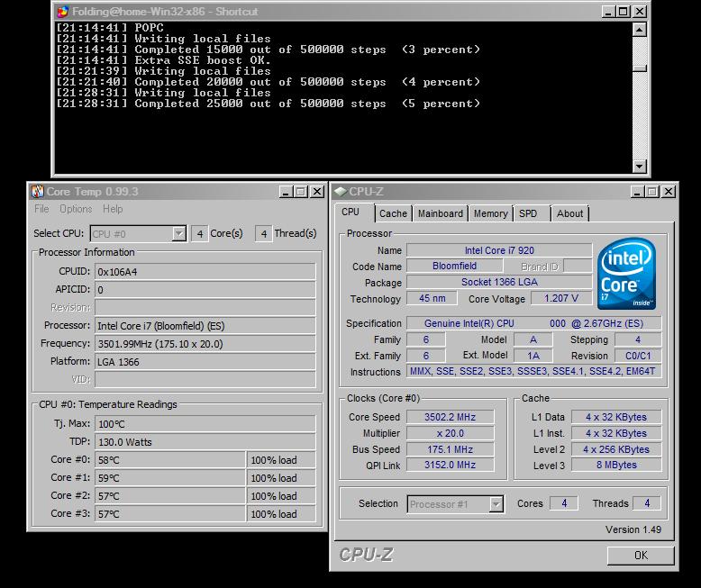701x588 pixels.
Task: Click the Threads count field in CPU-Z
Action: pos(647,503)
